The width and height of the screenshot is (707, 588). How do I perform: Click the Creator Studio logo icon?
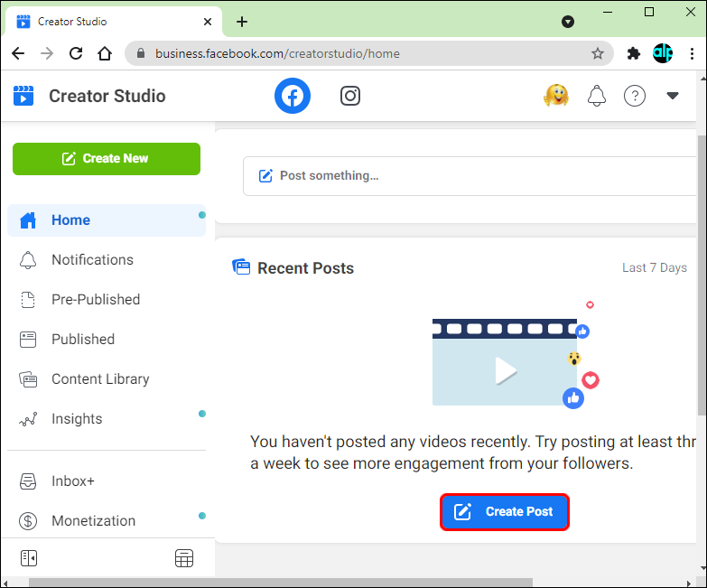(23, 96)
